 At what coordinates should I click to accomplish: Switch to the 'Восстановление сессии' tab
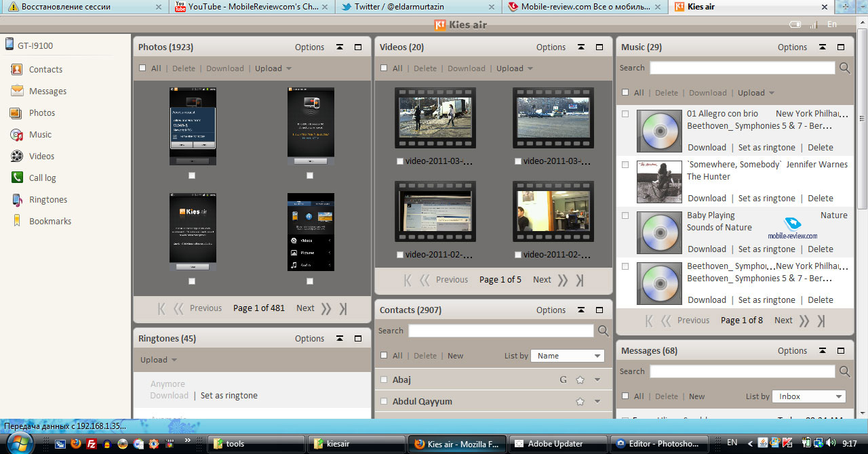85,7
